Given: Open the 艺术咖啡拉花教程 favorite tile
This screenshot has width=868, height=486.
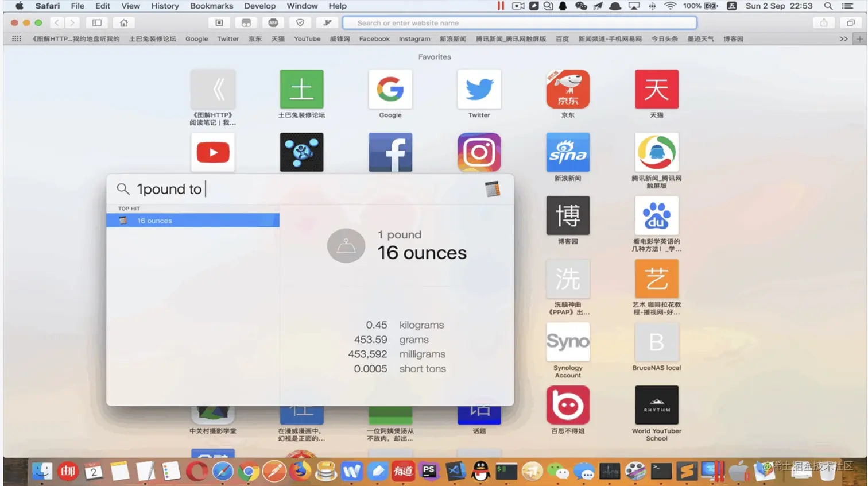Looking at the screenshot, I should 657,279.
